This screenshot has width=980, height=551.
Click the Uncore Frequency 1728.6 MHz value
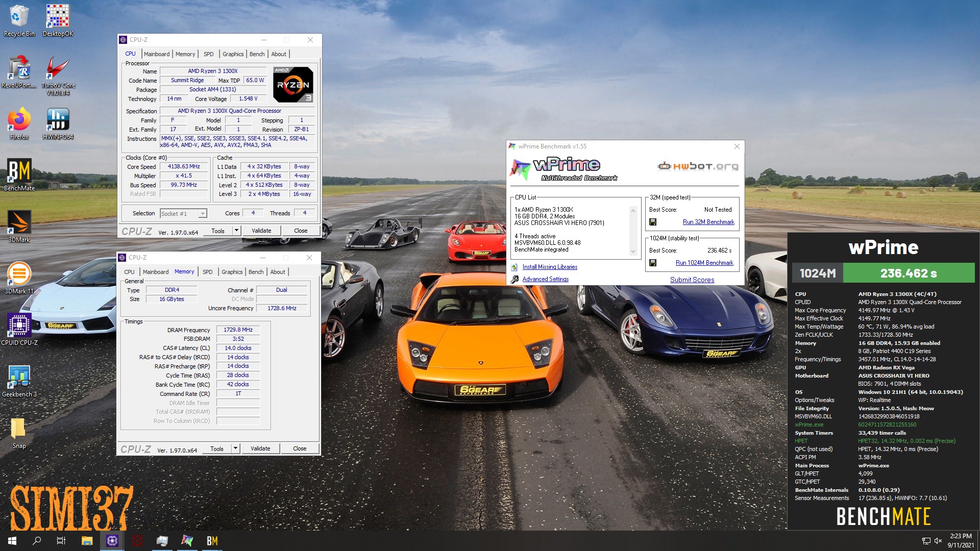(x=282, y=308)
